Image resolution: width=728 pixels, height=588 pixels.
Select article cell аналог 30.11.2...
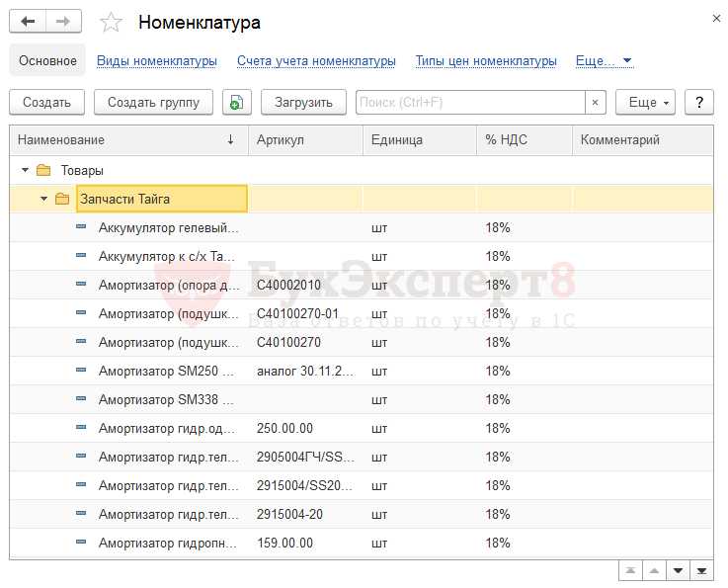tap(305, 372)
